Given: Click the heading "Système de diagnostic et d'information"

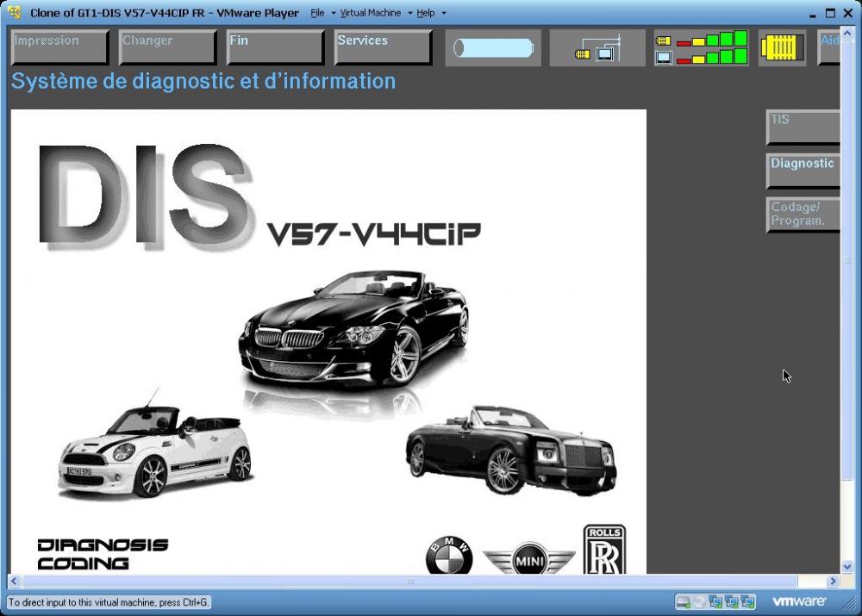Looking at the screenshot, I should pos(203,81).
